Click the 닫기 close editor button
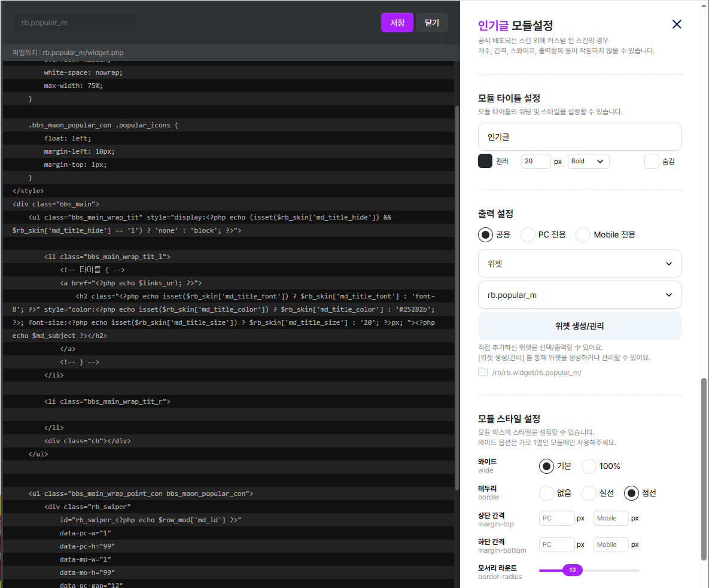The image size is (709, 588). point(432,23)
